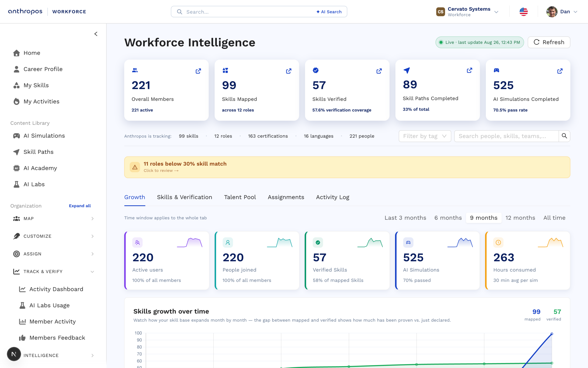
Task: Click the Skill Paths arrow icon in sidebar
Action: pyautogui.click(x=17, y=152)
